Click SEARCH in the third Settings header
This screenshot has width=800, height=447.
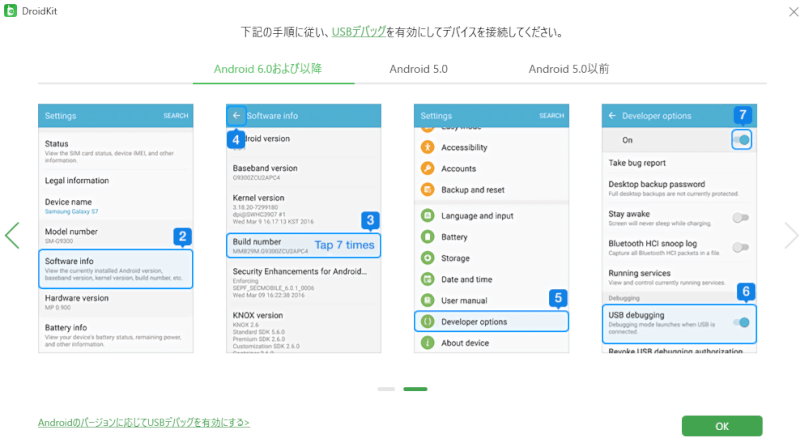pos(552,116)
